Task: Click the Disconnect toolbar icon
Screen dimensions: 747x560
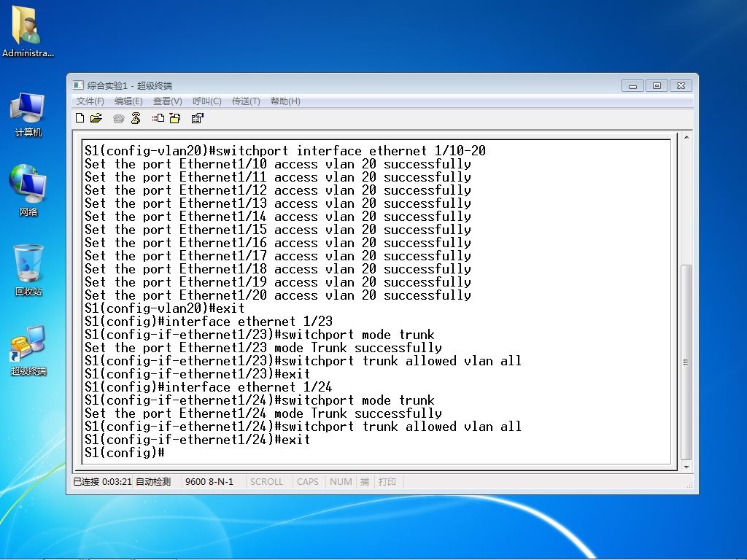Action: coord(136,118)
